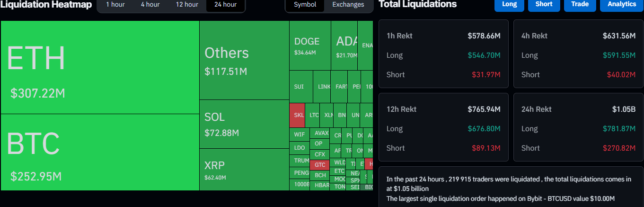Select the BTC heatmap tile
Image resolution: width=644 pixels, height=207 pixels.
click(x=100, y=152)
